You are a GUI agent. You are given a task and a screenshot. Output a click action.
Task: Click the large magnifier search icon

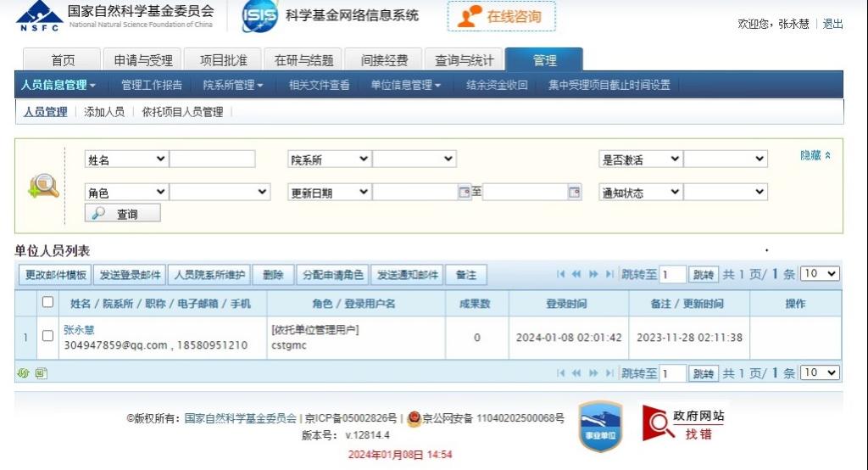(x=42, y=186)
